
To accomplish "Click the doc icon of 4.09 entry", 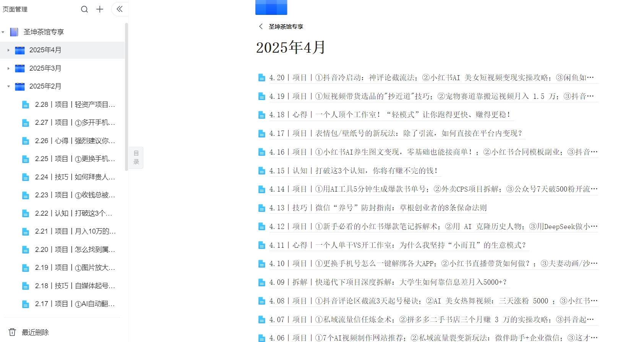I will (x=262, y=282).
